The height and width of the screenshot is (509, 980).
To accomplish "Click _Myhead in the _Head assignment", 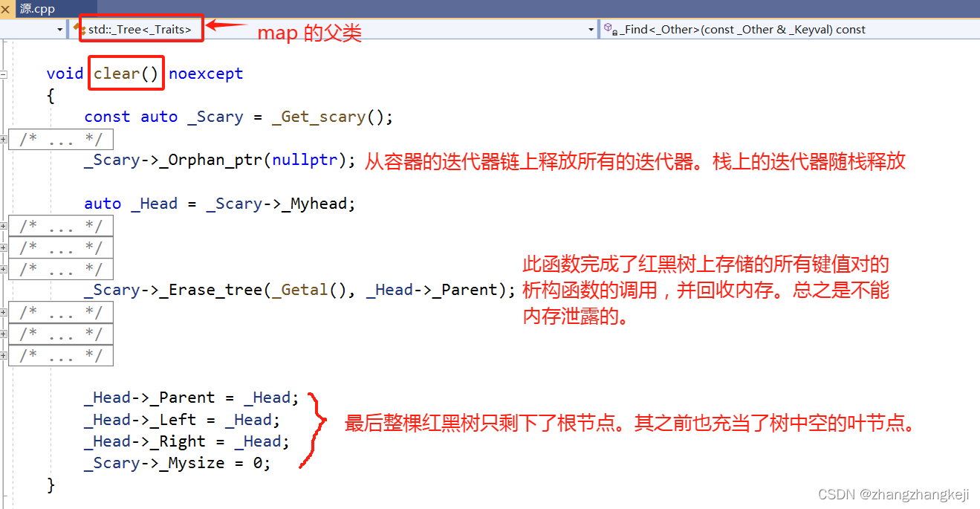I will tap(314, 204).
